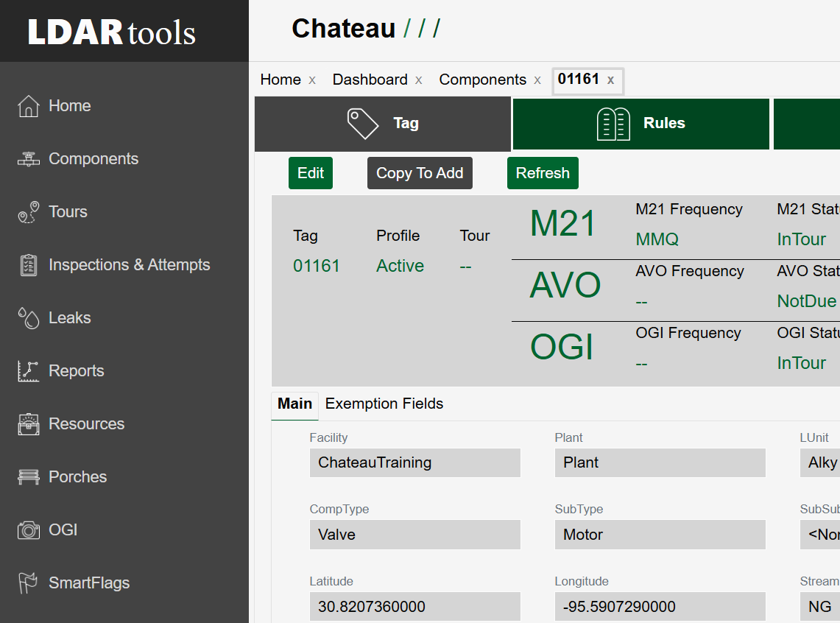Image resolution: width=840 pixels, height=623 pixels.
Task: Click the M21 Frequency value MMQ
Action: click(x=657, y=239)
